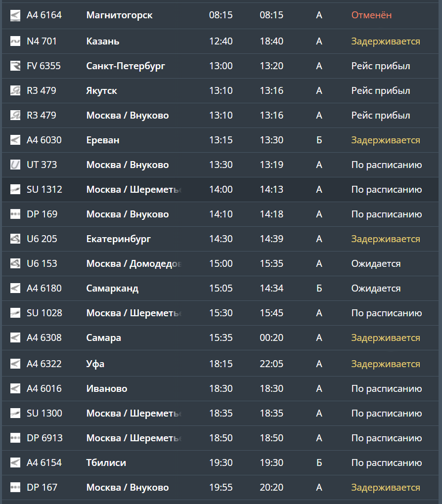Click the Rossiya logo for flight FV 6355
442x504 pixels.
pyautogui.click(x=15, y=66)
